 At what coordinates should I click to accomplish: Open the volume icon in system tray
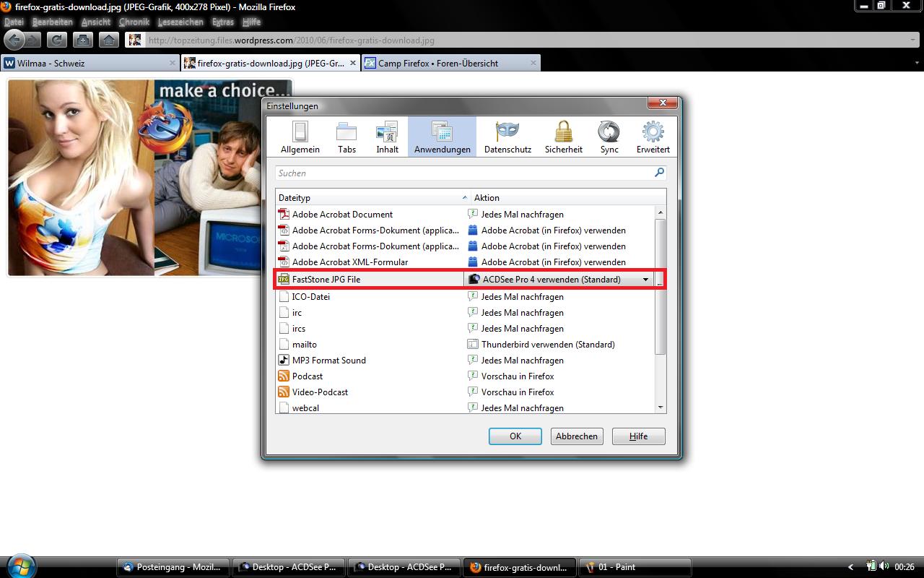(884, 567)
